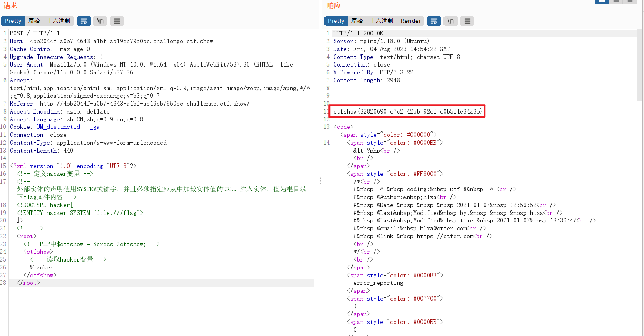Viewport: 644px width, 336px height.
Task: Click the closing </ctfshow> tag
Action: (40, 275)
